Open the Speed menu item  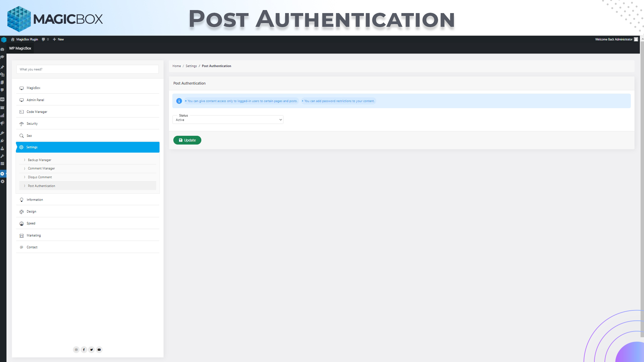(88, 223)
